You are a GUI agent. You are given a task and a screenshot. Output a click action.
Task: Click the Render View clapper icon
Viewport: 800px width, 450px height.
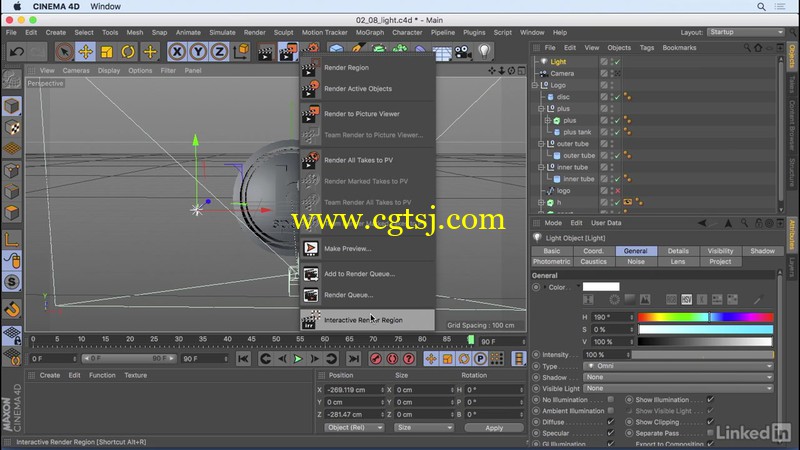266,52
